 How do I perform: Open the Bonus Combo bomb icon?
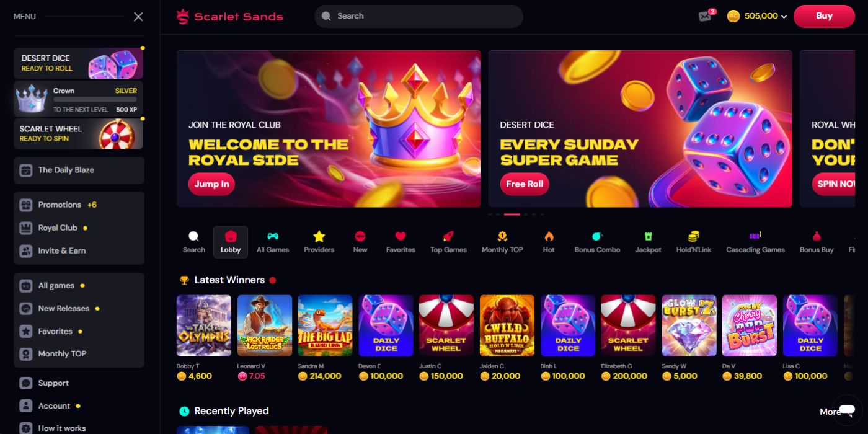(x=597, y=236)
